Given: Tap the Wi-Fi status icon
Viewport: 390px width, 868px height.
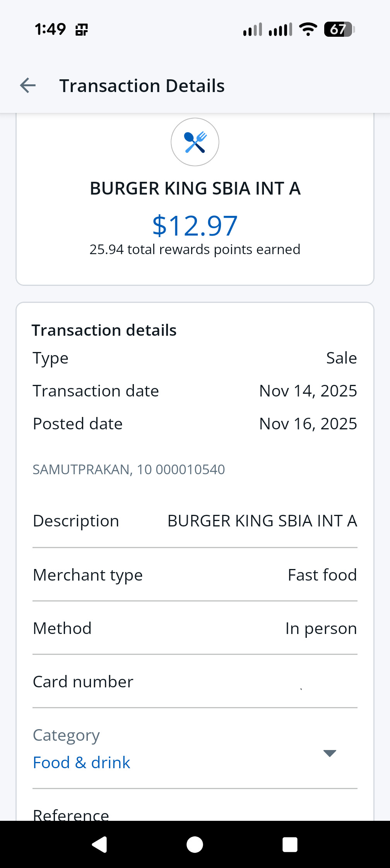Looking at the screenshot, I should click(308, 29).
